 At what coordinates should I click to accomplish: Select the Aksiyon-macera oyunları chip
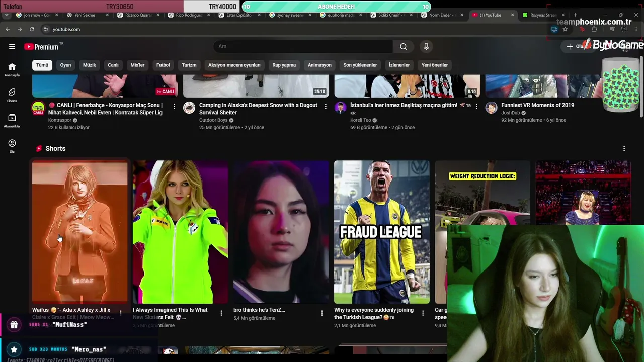point(234,65)
